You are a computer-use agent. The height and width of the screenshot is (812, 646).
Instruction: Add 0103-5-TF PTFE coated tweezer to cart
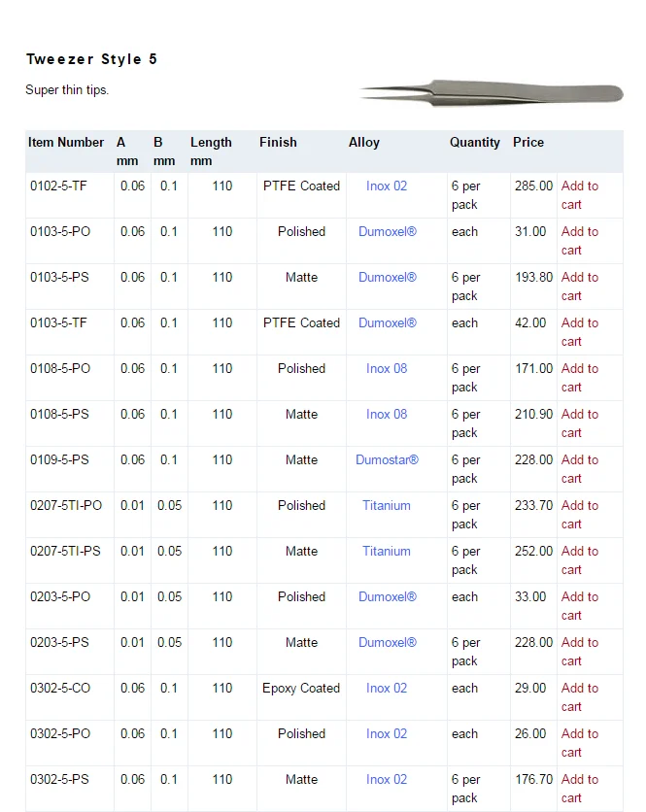(x=579, y=332)
